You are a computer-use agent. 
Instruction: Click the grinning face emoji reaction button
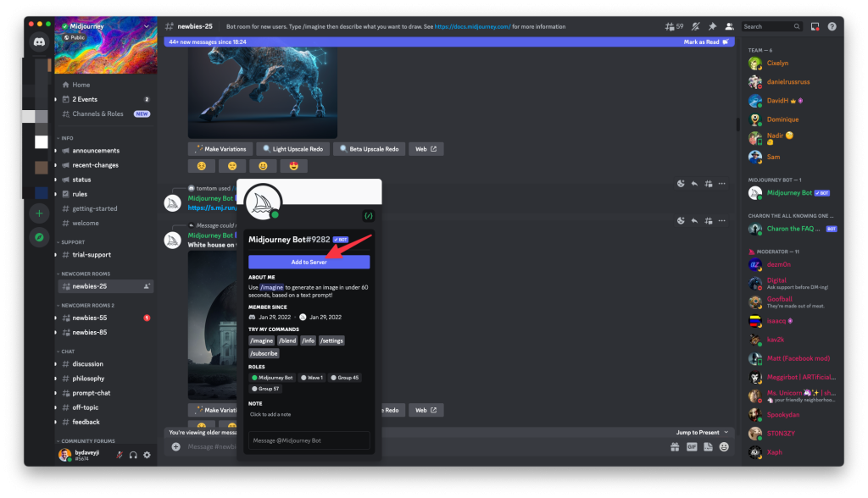click(x=263, y=166)
